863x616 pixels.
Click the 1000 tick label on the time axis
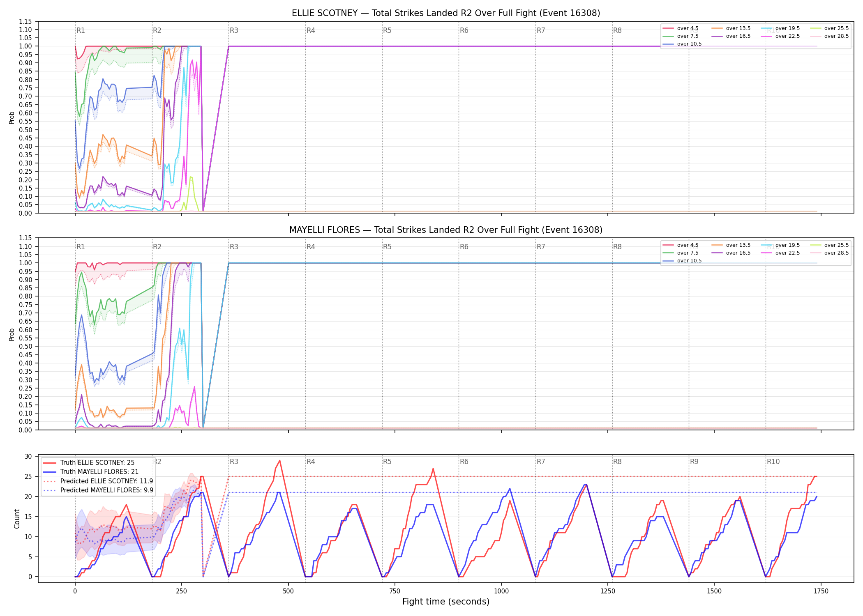click(x=501, y=591)
